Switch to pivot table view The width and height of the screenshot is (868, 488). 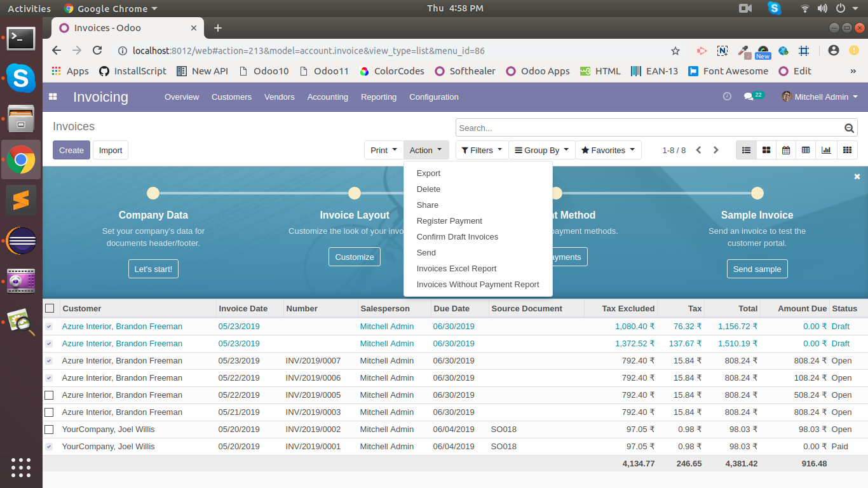click(806, 150)
